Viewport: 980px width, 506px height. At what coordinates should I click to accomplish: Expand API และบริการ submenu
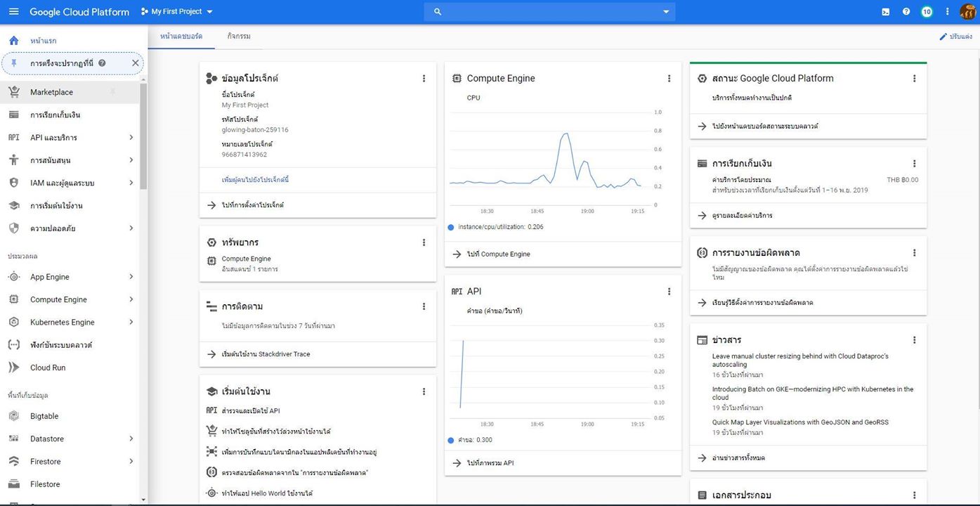click(x=131, y=138)
